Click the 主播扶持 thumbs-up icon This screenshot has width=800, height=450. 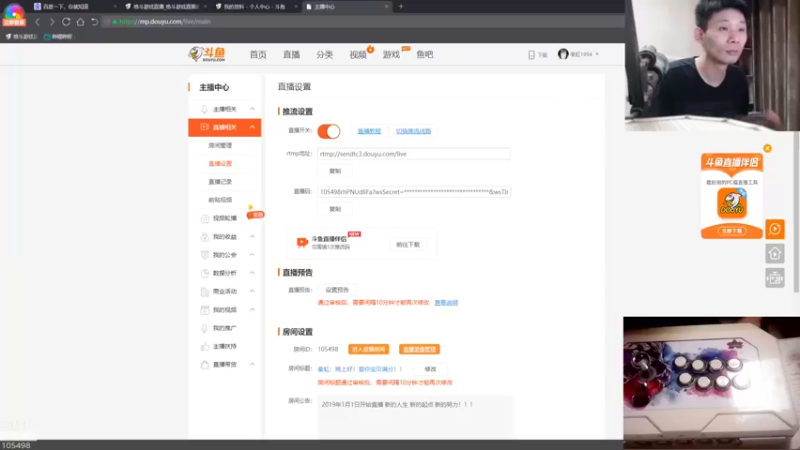tap(205, 346)
